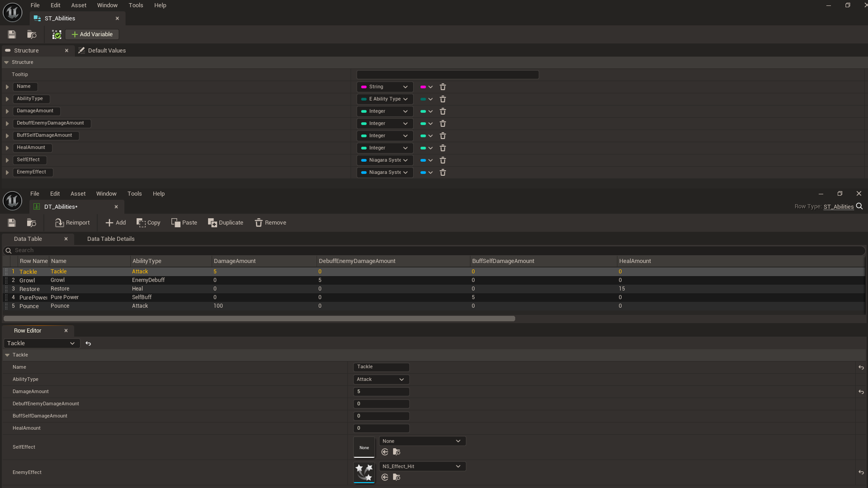The height and width of the screenshot is (488, 868).
Task: Collapse the Tackle section in Row Editor
Action: coord(7,355)
